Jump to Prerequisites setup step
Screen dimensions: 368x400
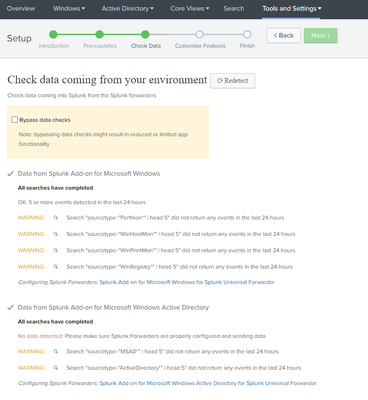coord(99,34)
